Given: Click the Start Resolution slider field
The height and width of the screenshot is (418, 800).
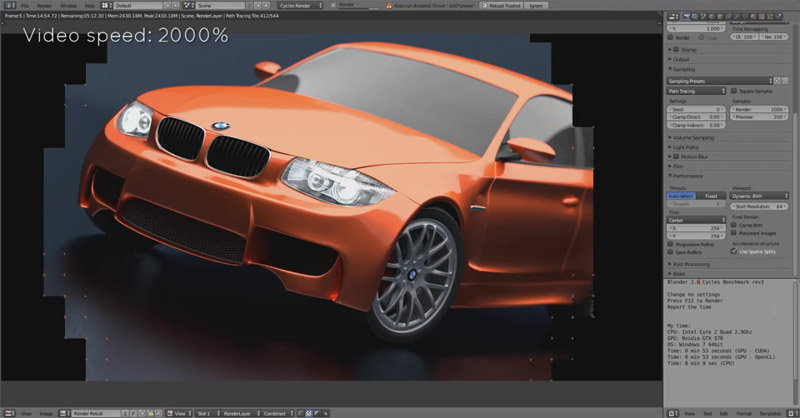Looking at the screenshot, I should point(759,206).
